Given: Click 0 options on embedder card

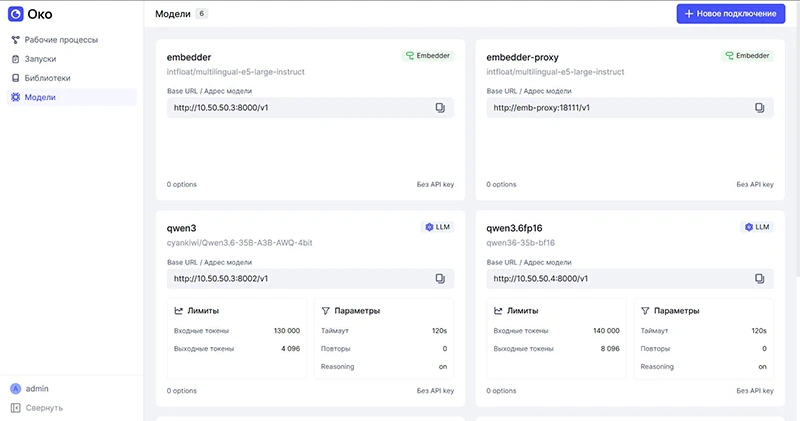Looking at the screenshot, I should click(182, 184).
